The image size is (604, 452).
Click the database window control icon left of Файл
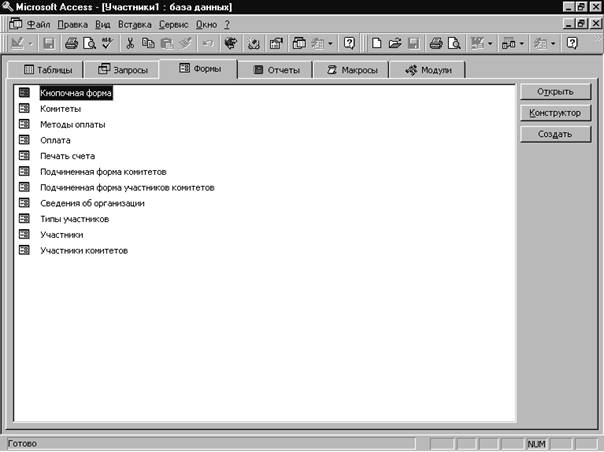15,24
